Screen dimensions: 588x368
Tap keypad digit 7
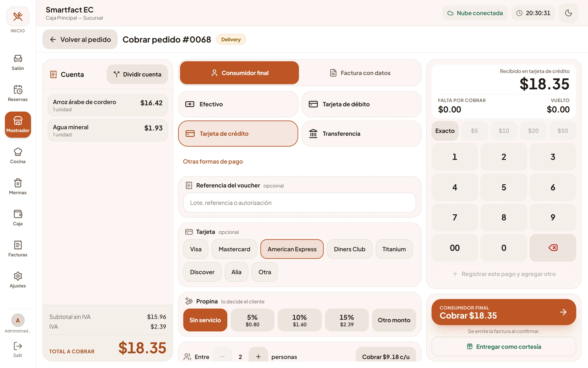(x=455, y=217)
